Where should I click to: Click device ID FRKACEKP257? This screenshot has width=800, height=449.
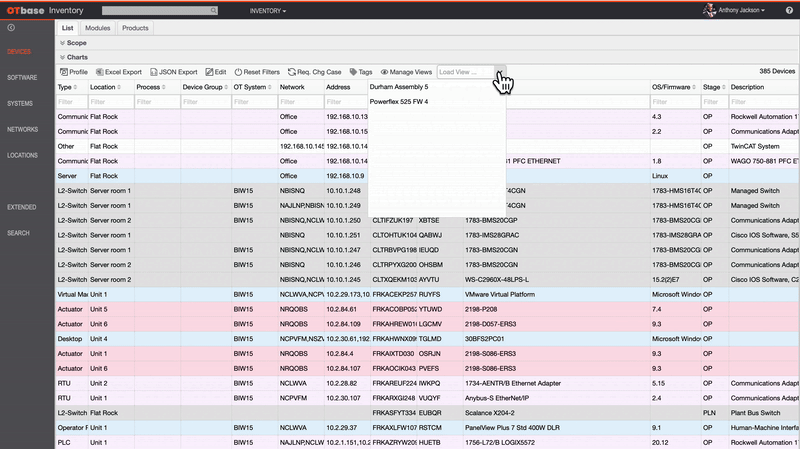pos(394,294)
